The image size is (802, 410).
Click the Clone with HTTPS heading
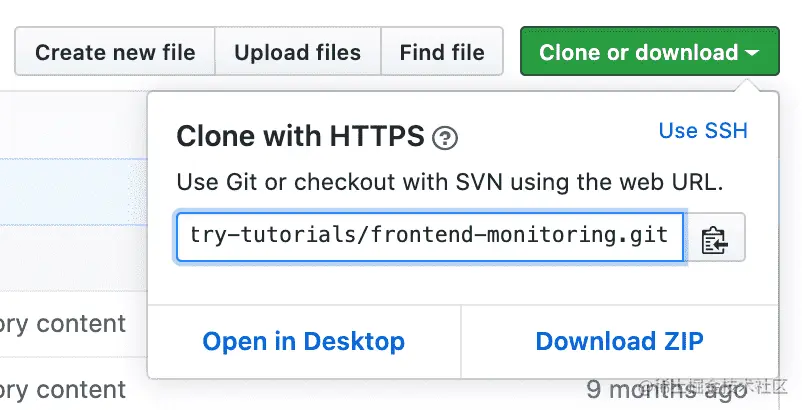(300, 137)
